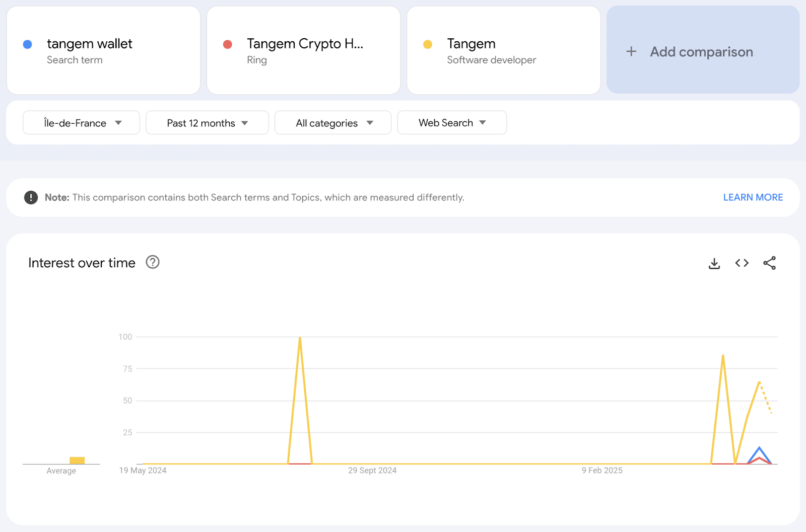This screenshot has height=532, width=806.
Task: Click the 29 Sept 2024 axis label
Action: click(372, 470)
